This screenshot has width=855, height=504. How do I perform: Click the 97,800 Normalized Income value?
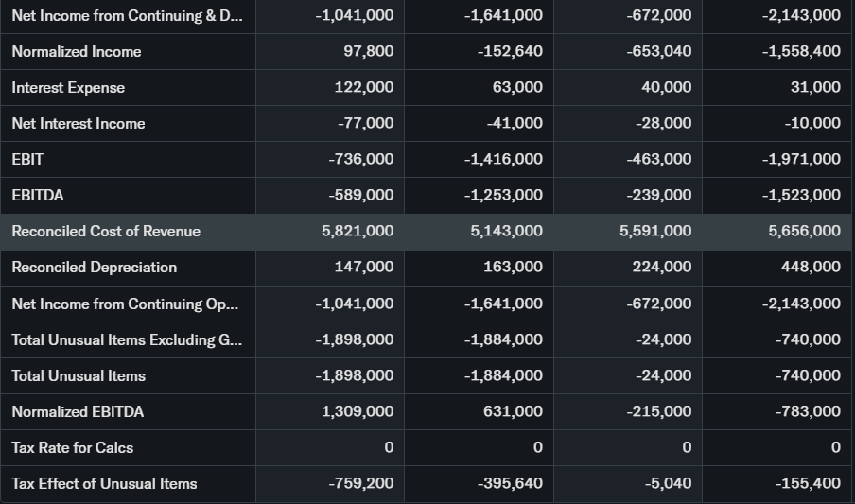click(368, 51)
